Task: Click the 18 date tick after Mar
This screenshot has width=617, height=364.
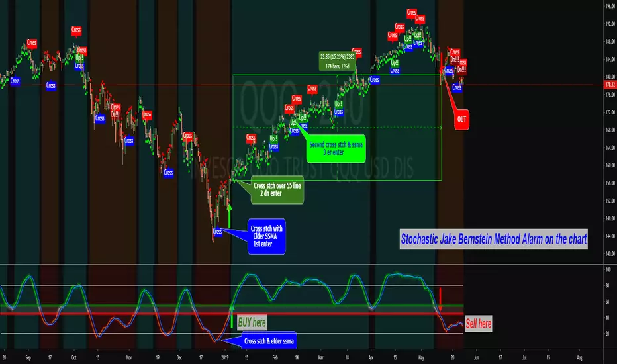Action: click(x=347, y=357)
